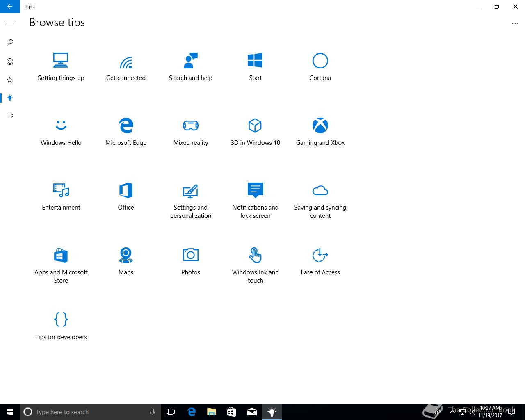Image resolution: width=525 pixels, height=420 pixels.
Task: Select the lightbulb Browse tips sidebar item
Action: click(x=10, y=98)
